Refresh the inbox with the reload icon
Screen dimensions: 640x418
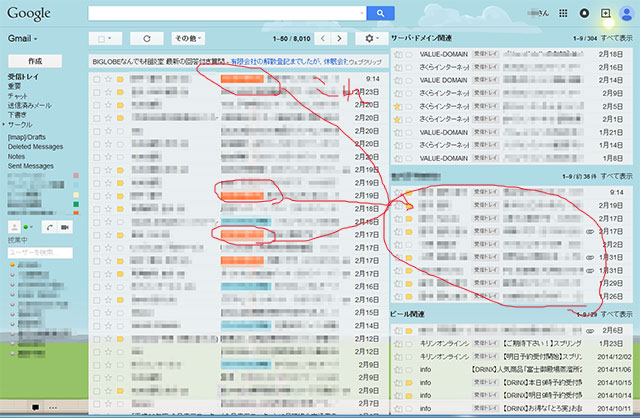[x=147, y=38]
